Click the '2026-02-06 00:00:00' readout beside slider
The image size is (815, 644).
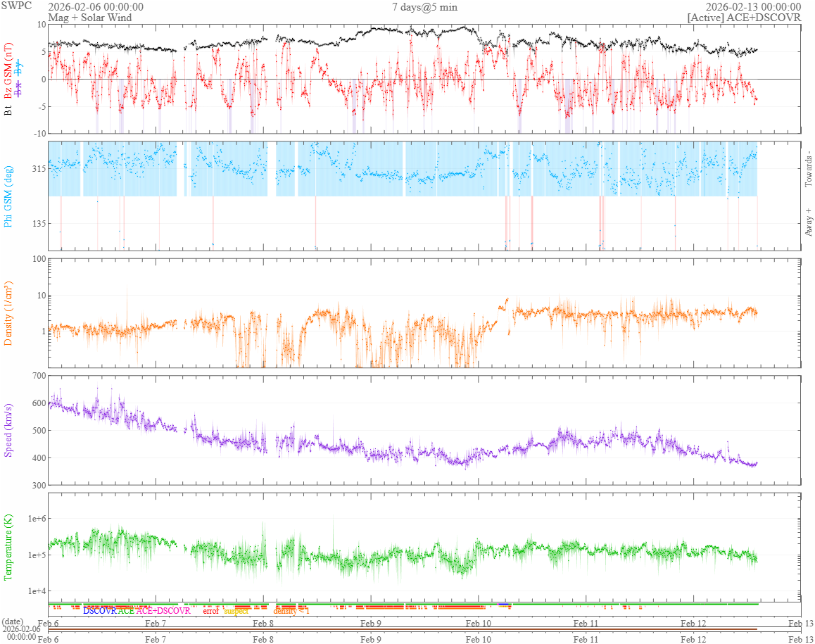(21, 633)
